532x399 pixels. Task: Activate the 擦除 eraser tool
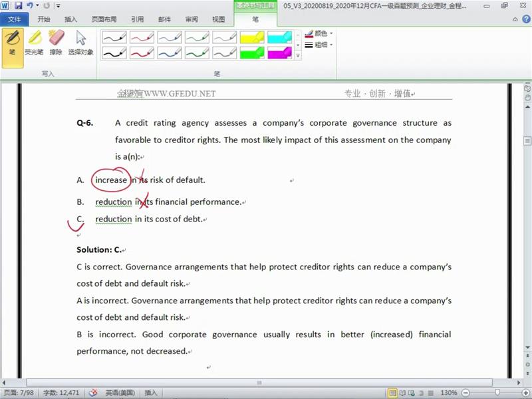(x=56, y=43)
